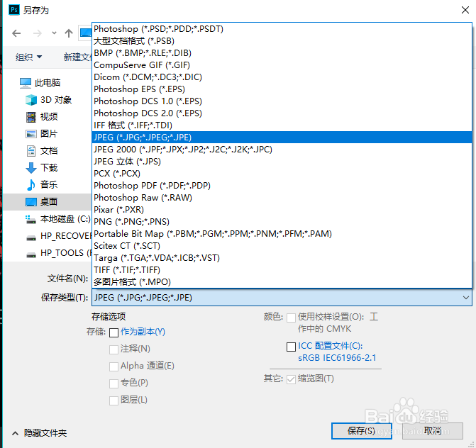The width and height of the screenshot is (476, 448).
Task: Click the 新建文件夹 button
Action: [77, 57]
